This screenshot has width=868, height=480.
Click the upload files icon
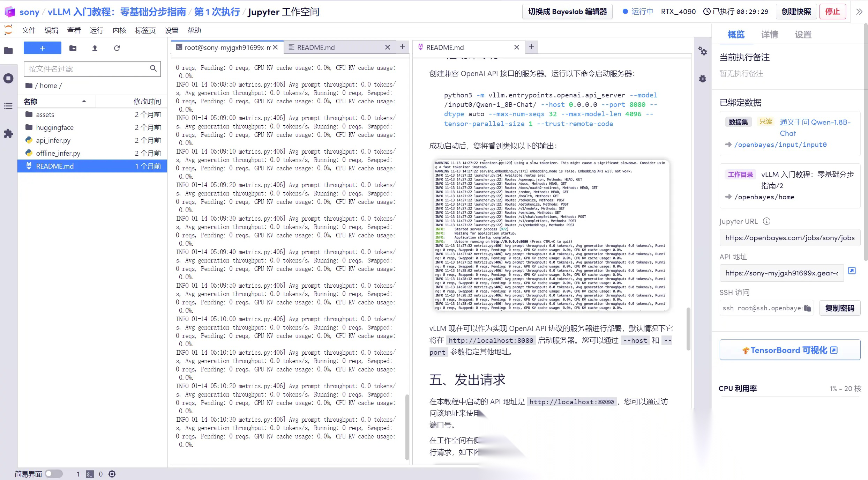[x=95, y=48]
